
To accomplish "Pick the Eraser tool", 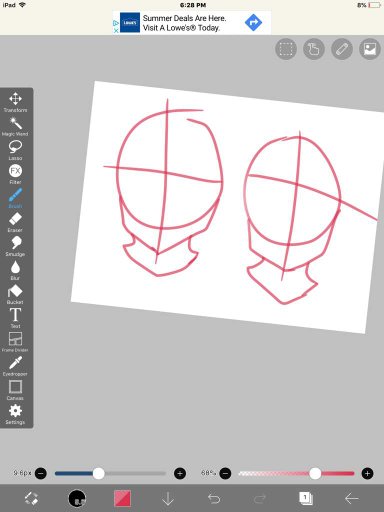I will pos(15,222).
